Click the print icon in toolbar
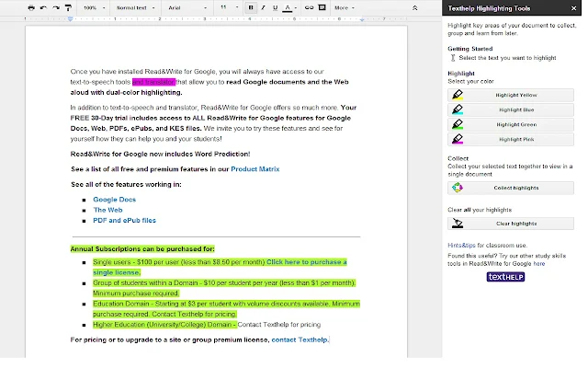 (31, 8)
